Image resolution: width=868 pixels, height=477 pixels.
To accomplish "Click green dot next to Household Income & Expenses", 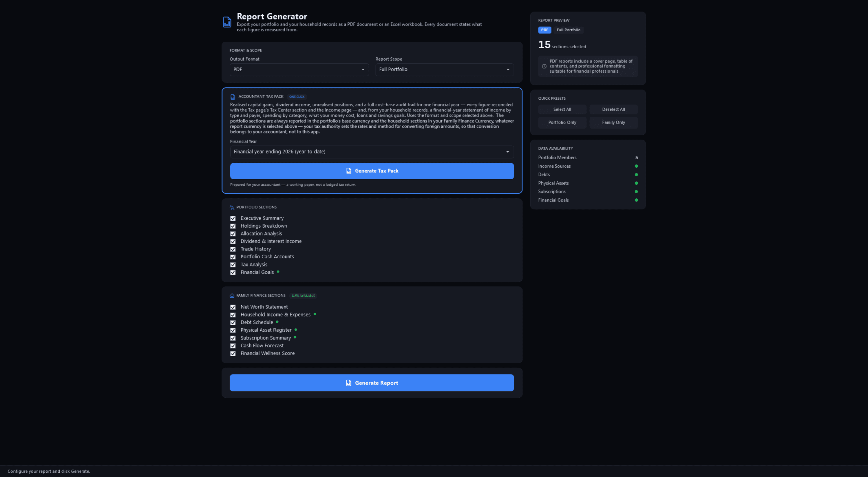I will (x=315, y=314).
